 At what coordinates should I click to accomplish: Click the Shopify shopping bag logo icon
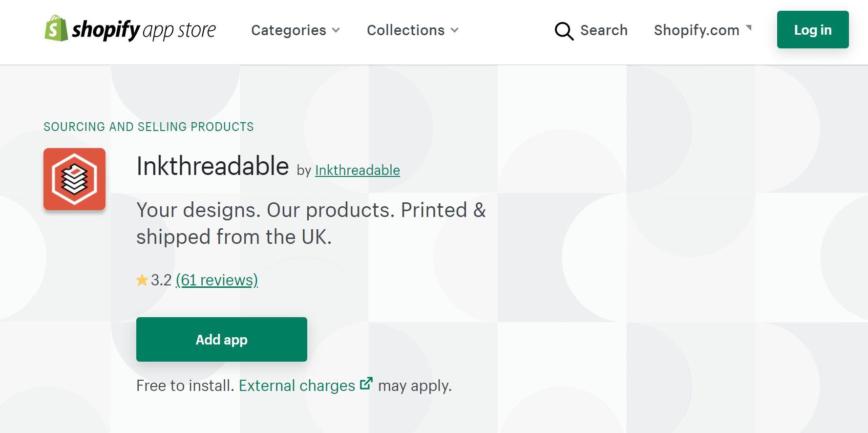(x=56, y=29)
